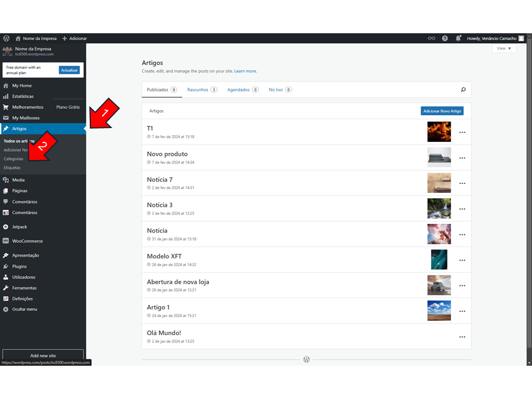
Task: Click the fire thumbnail of post T1
Action: (x=439, y=132)
